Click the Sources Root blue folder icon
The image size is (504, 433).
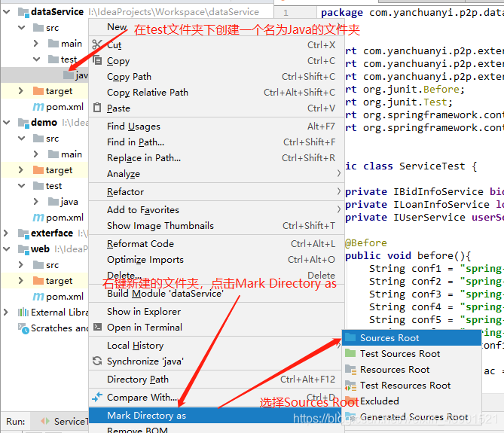[x=350, y=337]
